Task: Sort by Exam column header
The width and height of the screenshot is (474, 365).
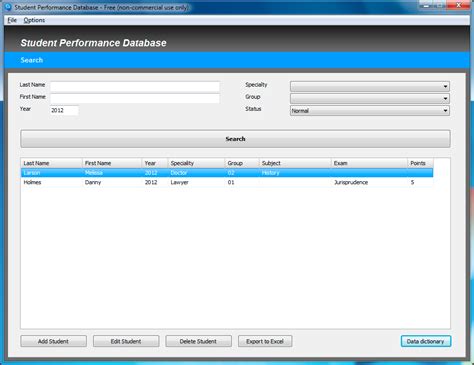Action: pos(369,163)
